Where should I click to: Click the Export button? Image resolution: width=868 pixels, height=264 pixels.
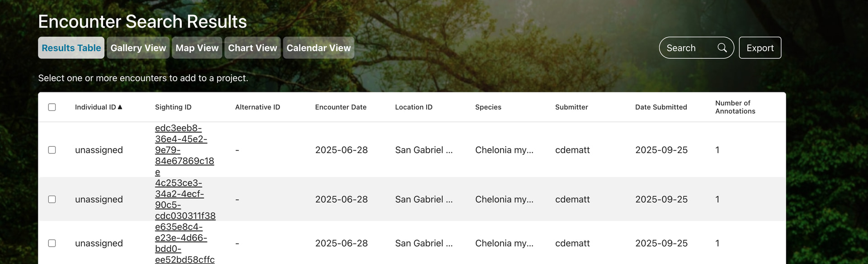click(x=760, y=48)
